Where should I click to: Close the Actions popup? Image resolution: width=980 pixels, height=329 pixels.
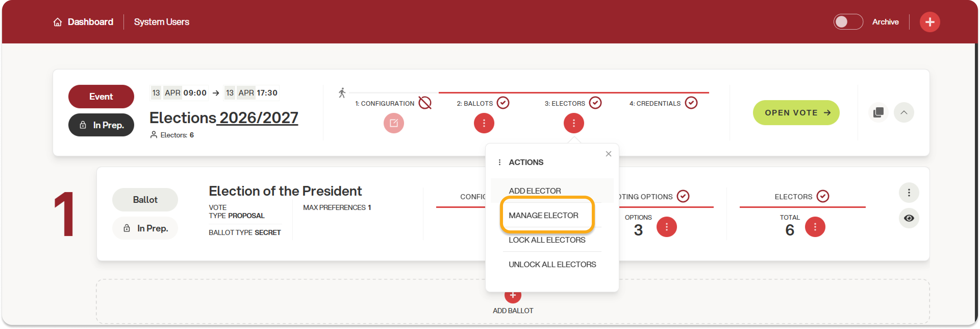pos(608,154)
